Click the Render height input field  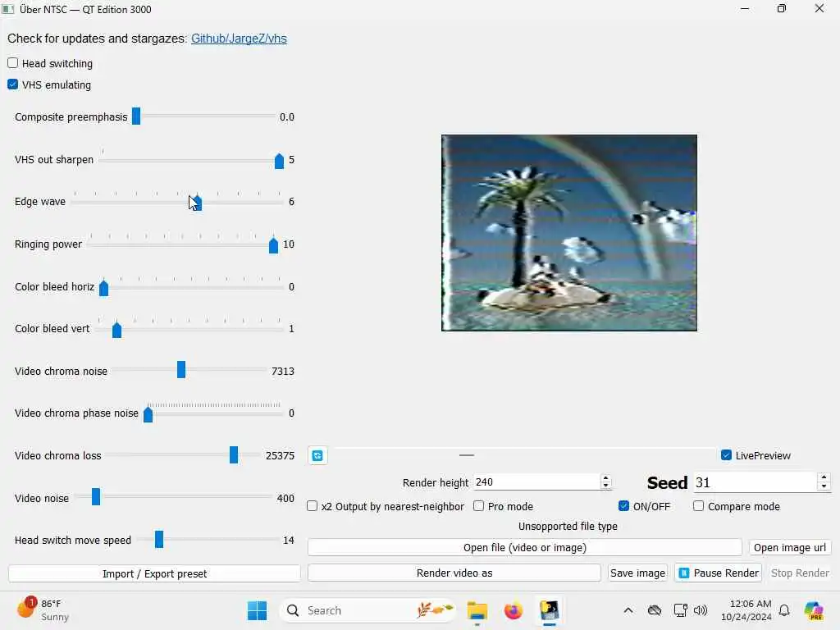click(x=536, y=482)
